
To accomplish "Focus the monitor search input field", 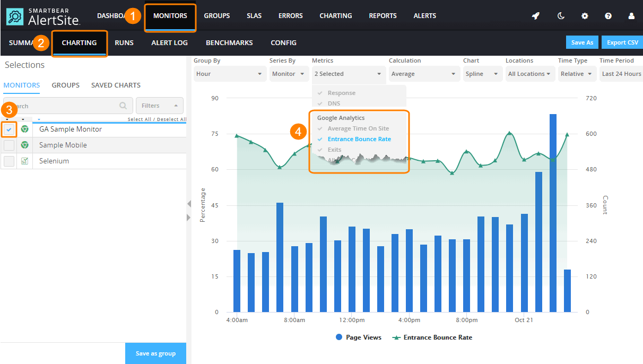I will pyautogui.click(x=67, y=106).
